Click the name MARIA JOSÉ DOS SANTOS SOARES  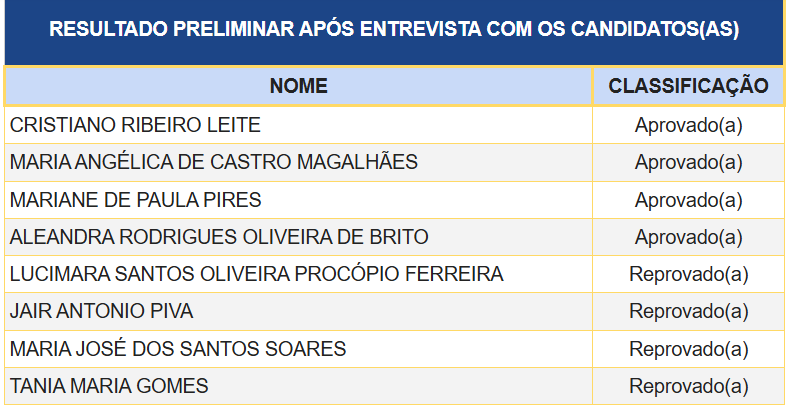point(178,349)
